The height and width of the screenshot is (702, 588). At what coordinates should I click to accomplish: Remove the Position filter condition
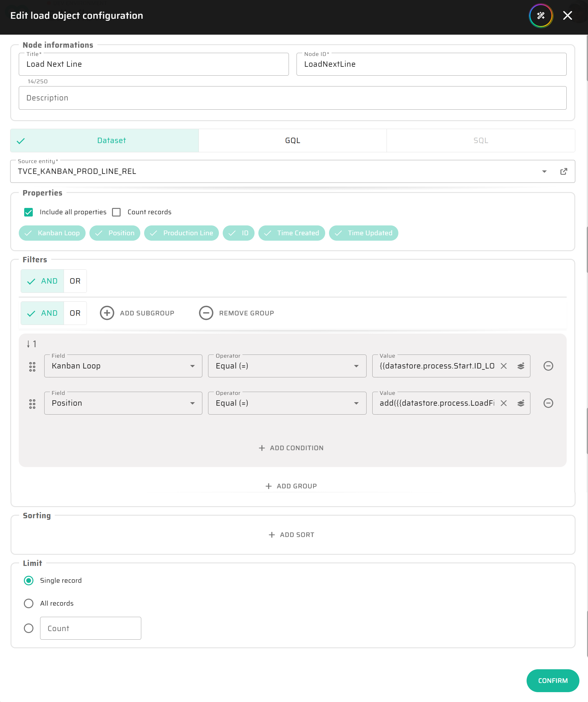pyautogui.click(x=548, y=403)
